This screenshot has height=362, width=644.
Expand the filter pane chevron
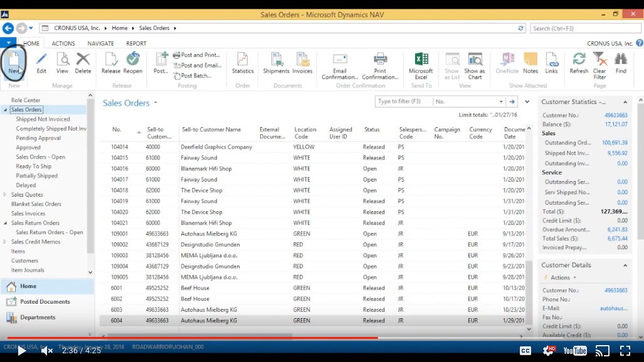[x=527, y=101]
